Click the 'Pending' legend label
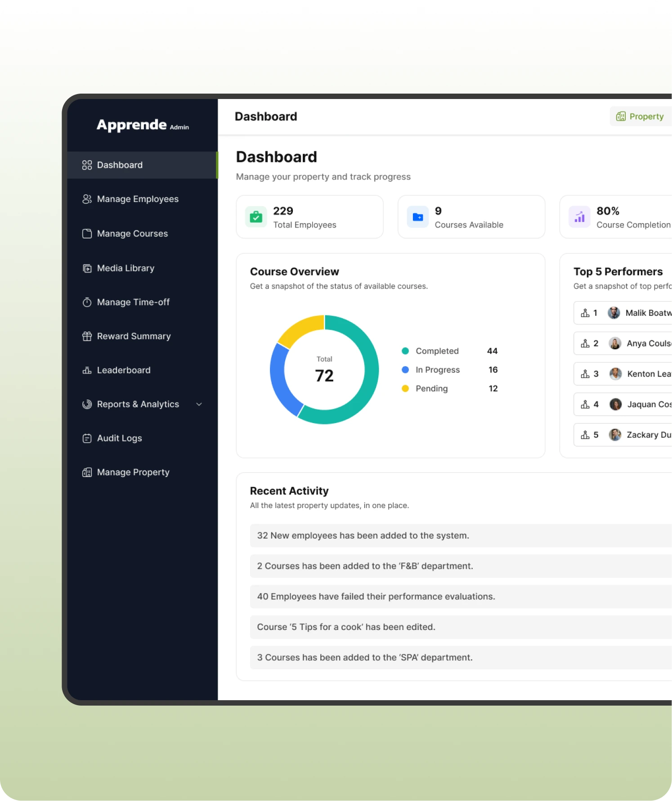This screenshot has width=672, height=801. 432,388
